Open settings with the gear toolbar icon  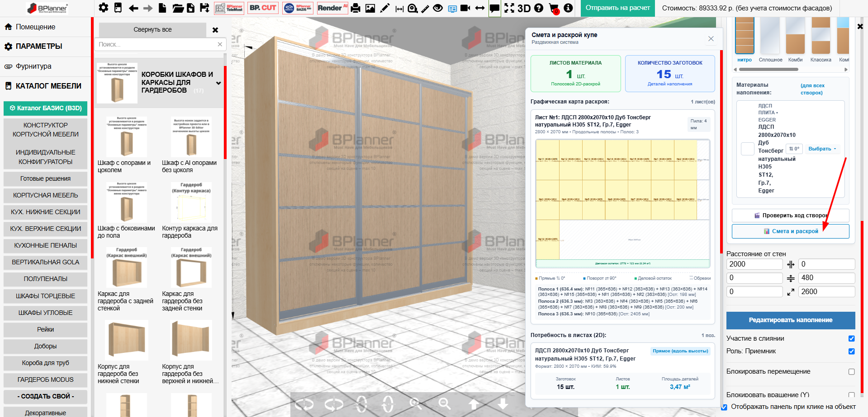(x=104, y=8)
